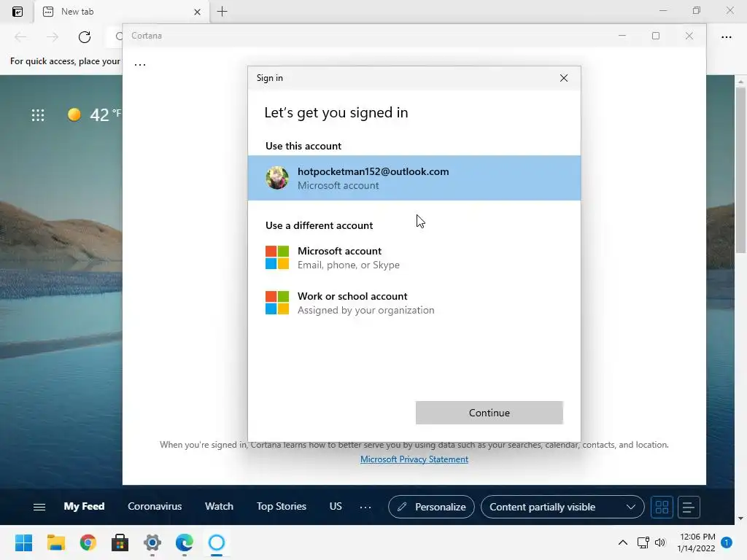Screen dimensions: 747x560
Task: Open Edge Settings and more menu
Action: (727, 36)
